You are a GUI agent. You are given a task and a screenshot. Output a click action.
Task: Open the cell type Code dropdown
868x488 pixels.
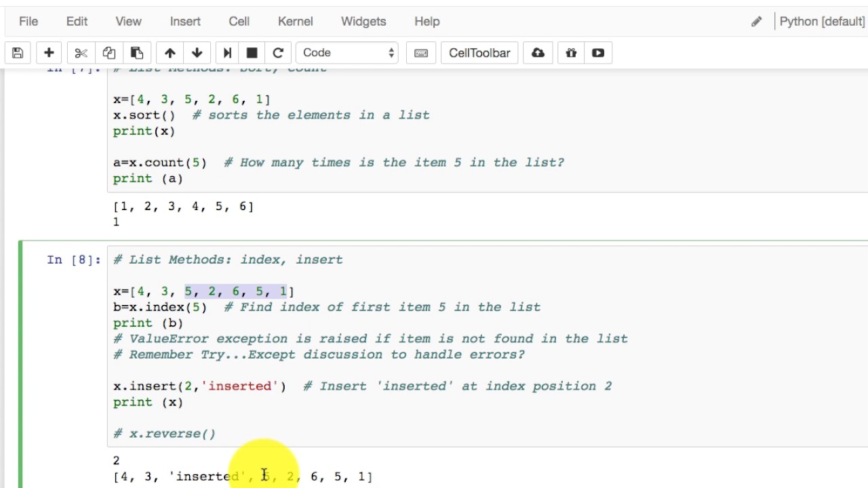pyautogui.click(x=347, y=53)
